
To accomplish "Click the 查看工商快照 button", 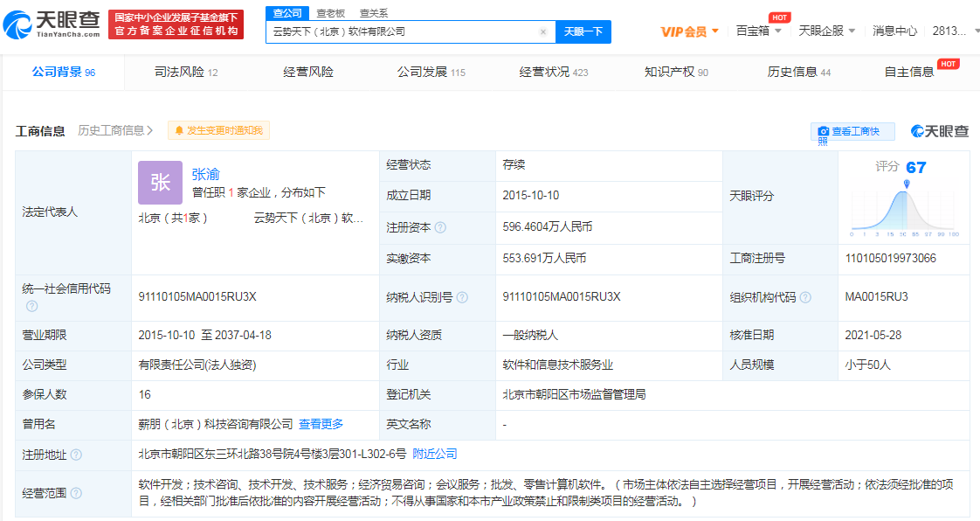I will [852, 131].
